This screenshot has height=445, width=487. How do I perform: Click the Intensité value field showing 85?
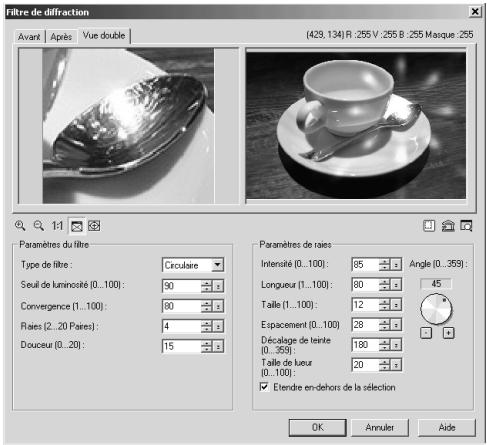coord(366,265)
